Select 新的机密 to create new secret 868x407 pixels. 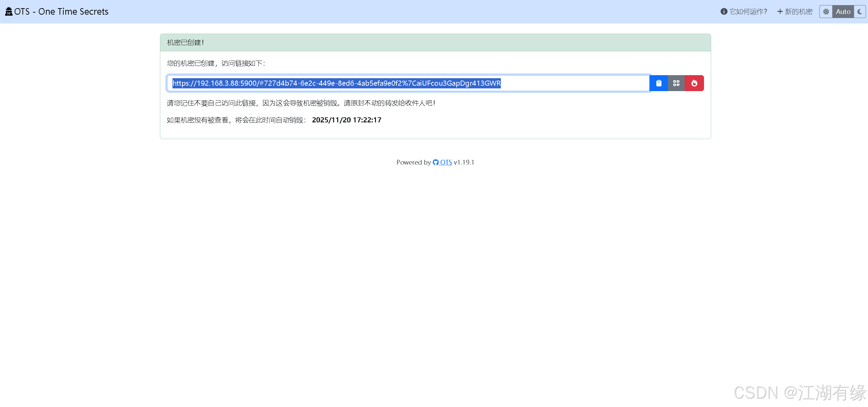point(798,12)
